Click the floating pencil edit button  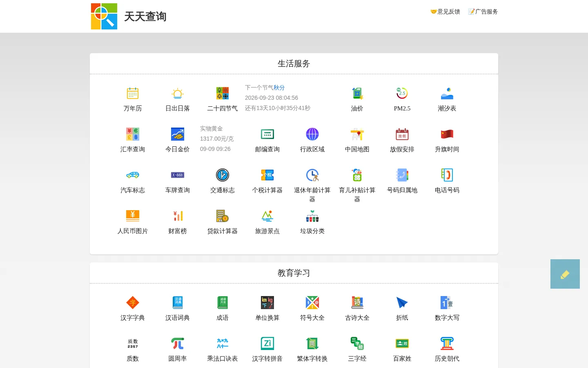tap(565, 274)
